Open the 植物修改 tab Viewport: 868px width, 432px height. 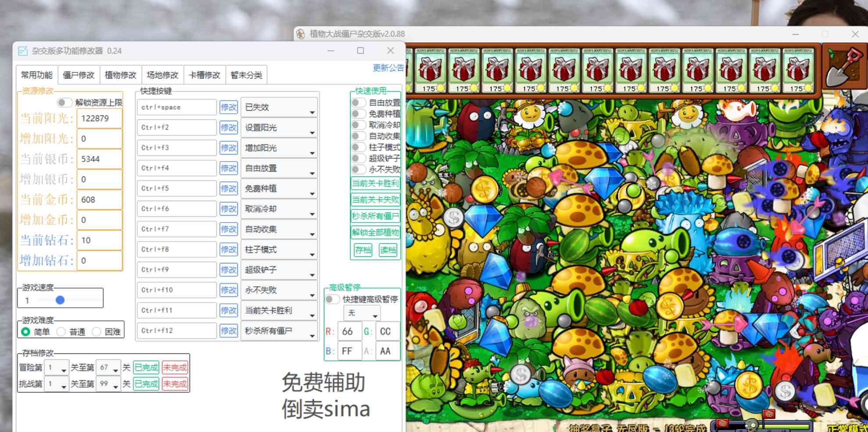click(x=121, y=75)
